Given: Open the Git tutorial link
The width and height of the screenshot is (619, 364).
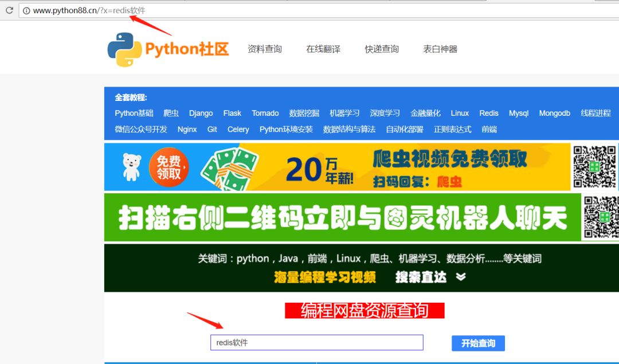Looking at the screenshot, I should [212, 130].
